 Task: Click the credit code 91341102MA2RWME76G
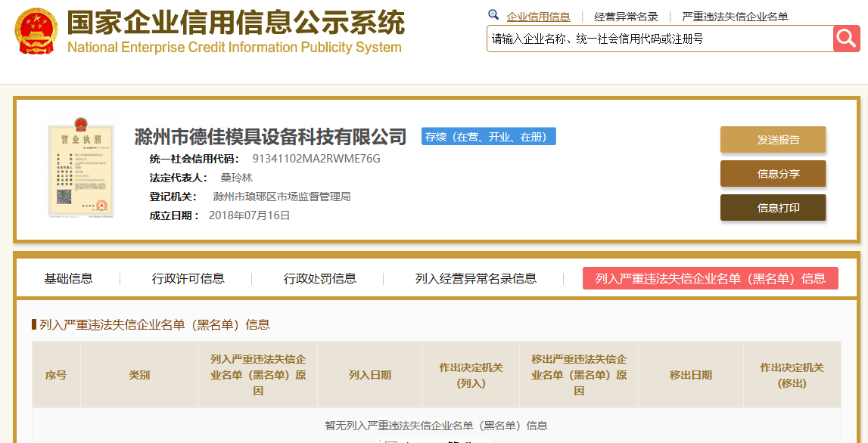pos(316,160)
